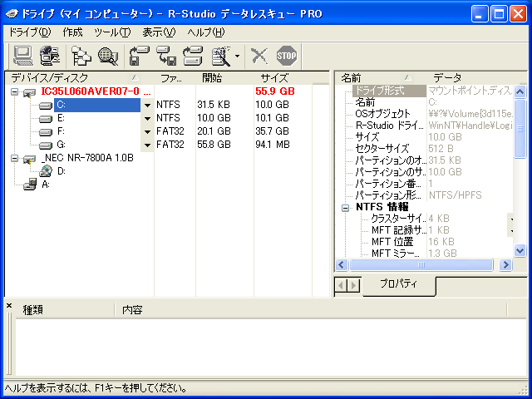This screenshot has height=399, width=532.
Task: Click the E: drive icon
Action: click(x=46, y=119)
